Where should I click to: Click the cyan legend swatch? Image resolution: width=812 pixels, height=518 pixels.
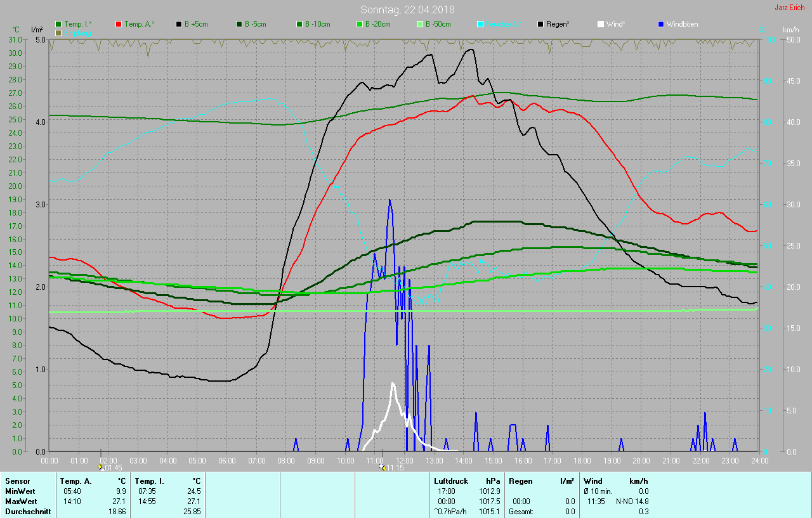tap(480, 24)
